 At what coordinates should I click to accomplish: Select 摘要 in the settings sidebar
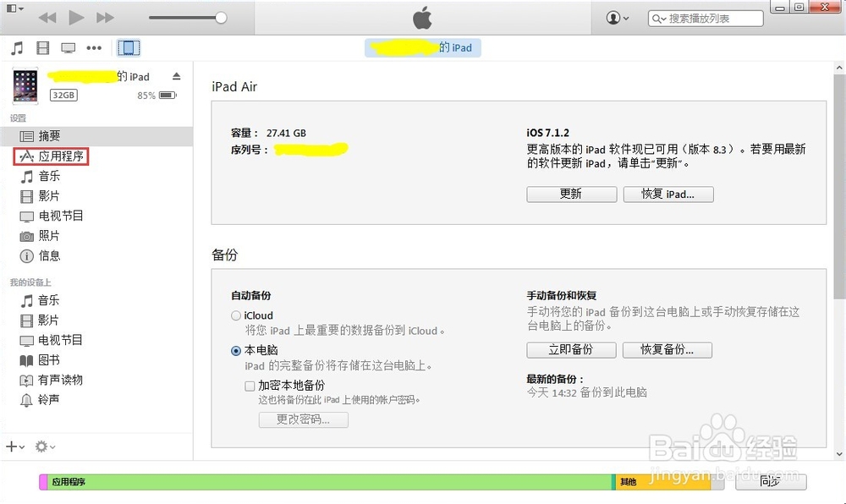[x=96, y=136]
